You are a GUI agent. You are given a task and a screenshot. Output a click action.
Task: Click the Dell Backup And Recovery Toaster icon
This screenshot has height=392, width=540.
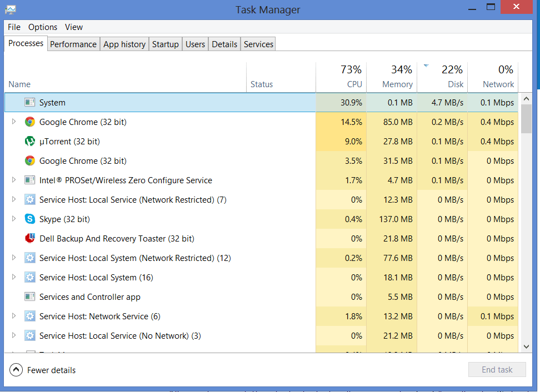(30, 238)
